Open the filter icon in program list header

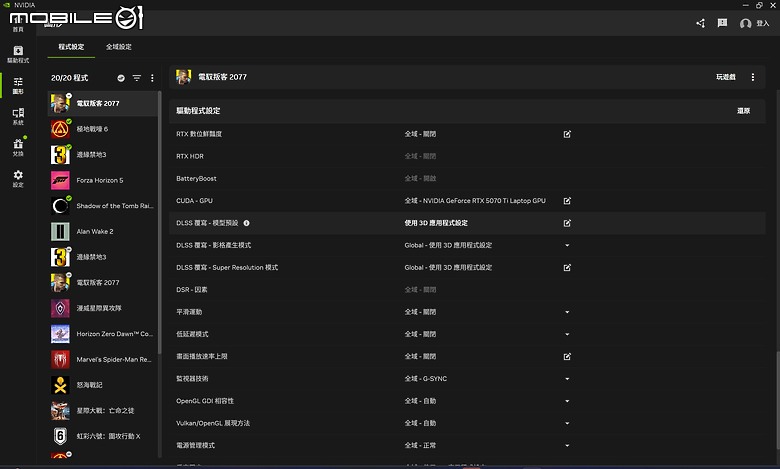pyautogui.click(x=137, y=78)
